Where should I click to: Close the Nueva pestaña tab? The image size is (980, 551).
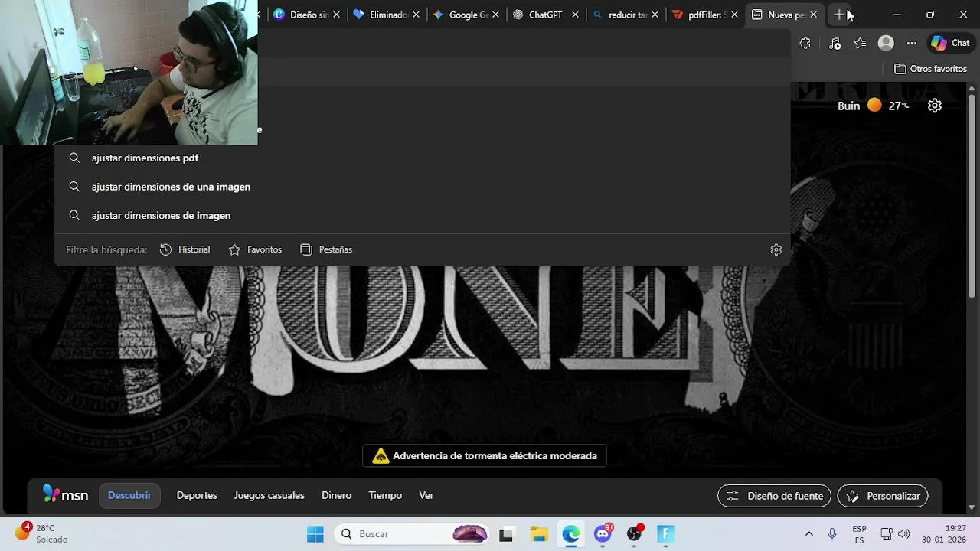[x=813, y=15]
